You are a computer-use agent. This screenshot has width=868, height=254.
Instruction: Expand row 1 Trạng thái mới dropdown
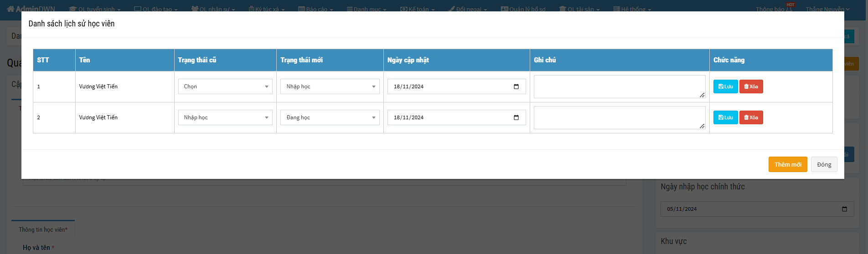coord(330,86)
